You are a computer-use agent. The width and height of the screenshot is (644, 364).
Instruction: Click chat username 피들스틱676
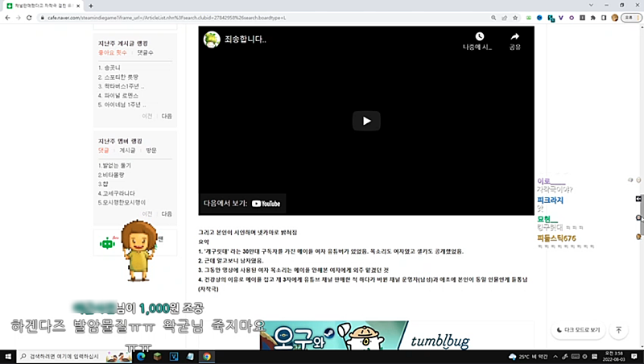point(556,238)
